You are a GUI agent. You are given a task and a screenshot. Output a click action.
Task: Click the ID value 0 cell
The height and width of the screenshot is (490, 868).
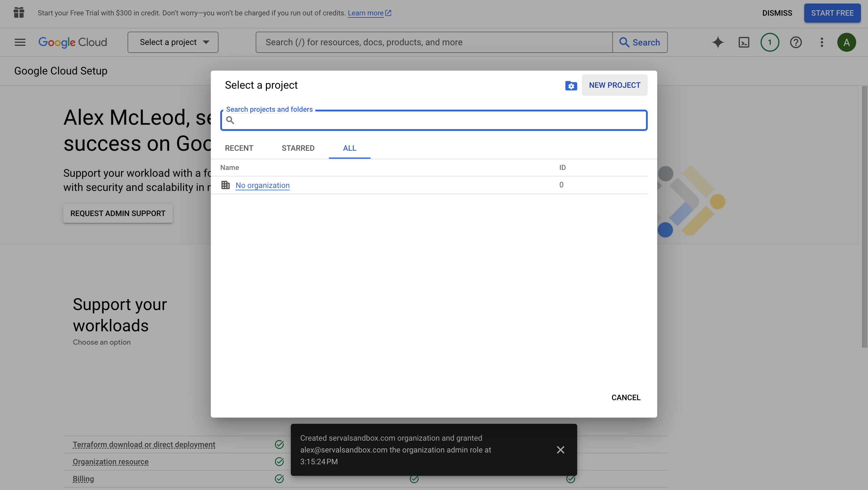click(561, 185)
